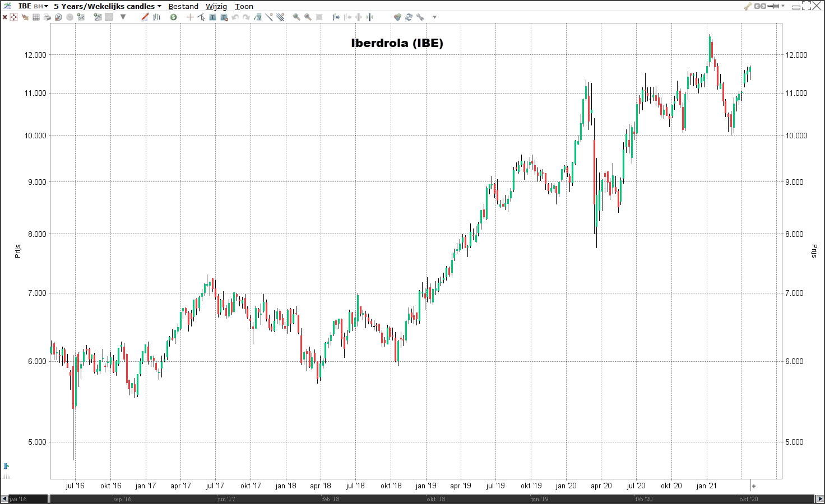Open the wrench settings icon in toolbar

pyautogui.click(x=420, y=17)
